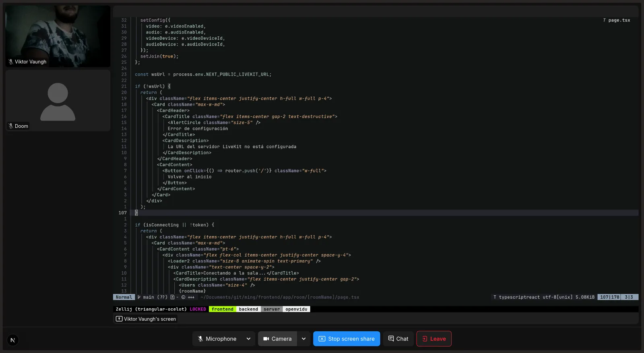Click the "if (isConnecting || !token)" code line
This screenshot has width=644, height=353.
(x=175, y=225)
